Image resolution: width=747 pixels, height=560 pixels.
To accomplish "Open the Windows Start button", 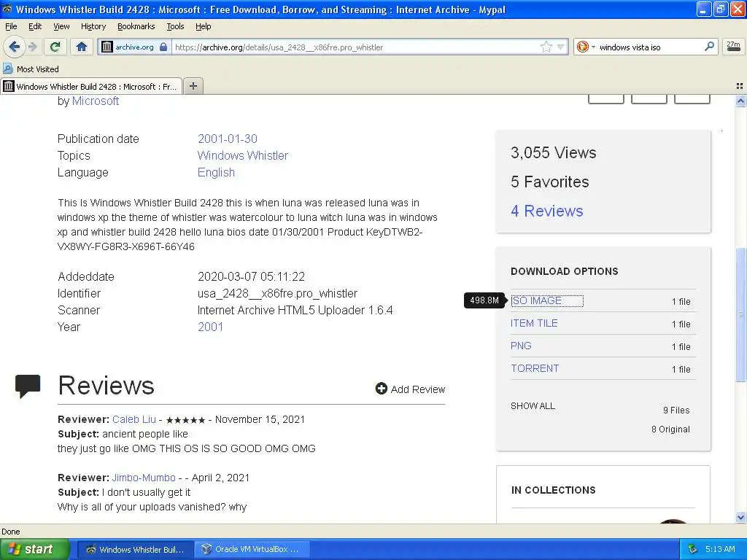I will point(35,549).
